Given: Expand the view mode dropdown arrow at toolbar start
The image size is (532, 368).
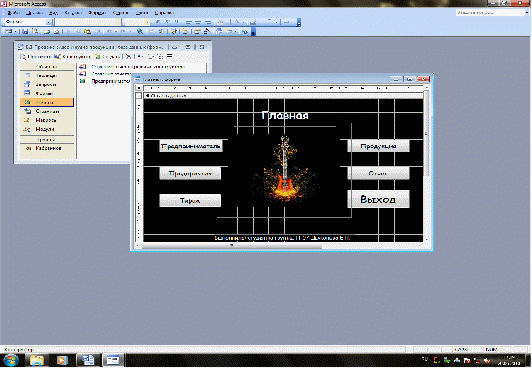Looking at the screenshot, I should pos(15,32).
